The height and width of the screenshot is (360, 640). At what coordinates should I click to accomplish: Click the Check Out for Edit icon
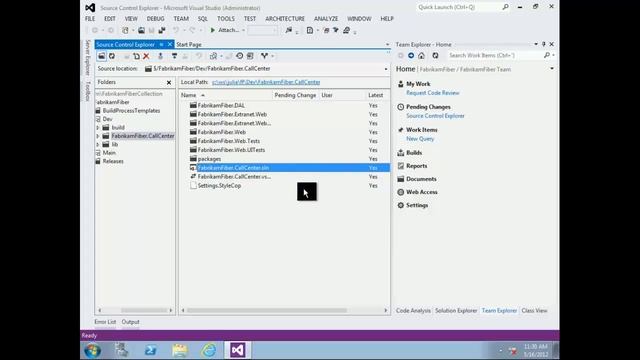click(174, 56)
